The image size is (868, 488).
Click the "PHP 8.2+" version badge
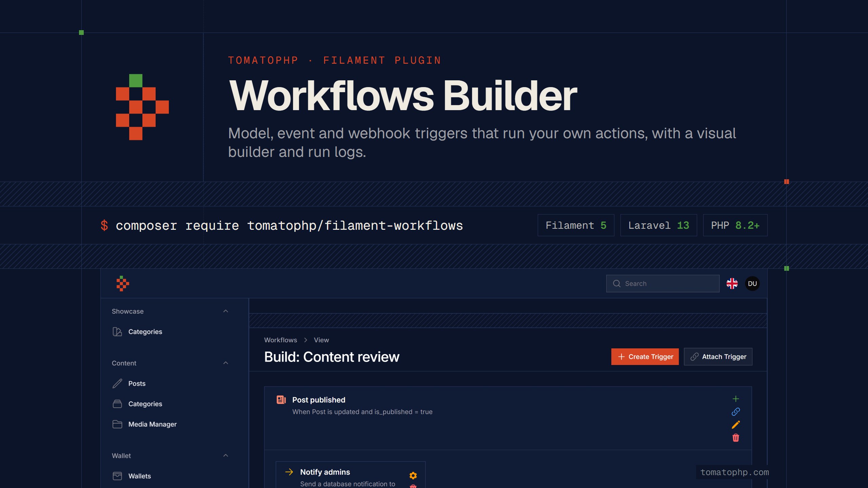(735, 225)
